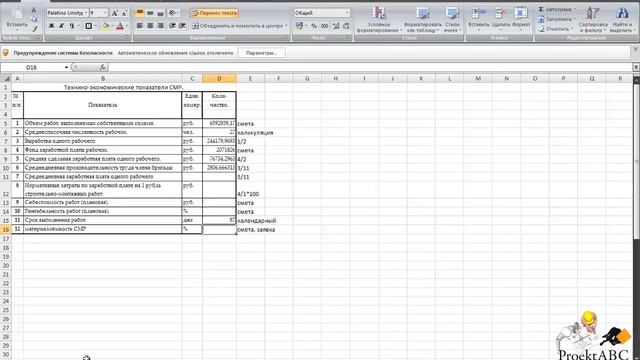This screenshot has width=640, height=360.
Task: Click the Вставить paste icon in clipboard group
Action: tap(17, 15)
